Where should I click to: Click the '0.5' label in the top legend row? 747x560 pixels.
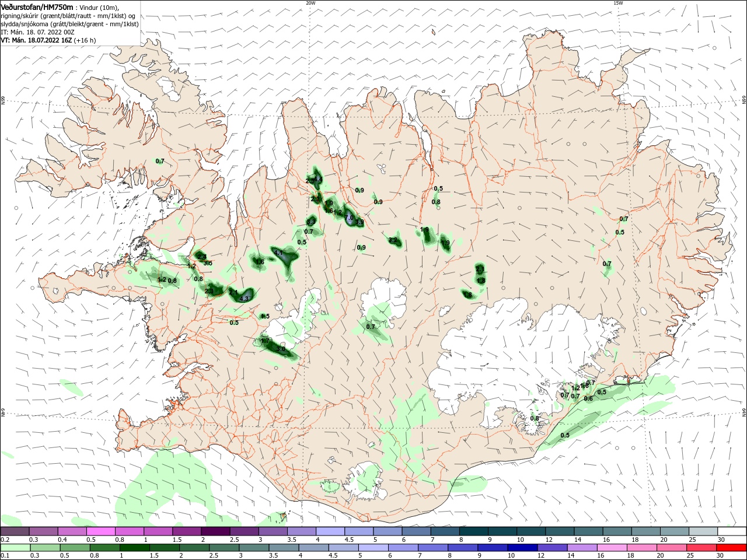point(91,540)
